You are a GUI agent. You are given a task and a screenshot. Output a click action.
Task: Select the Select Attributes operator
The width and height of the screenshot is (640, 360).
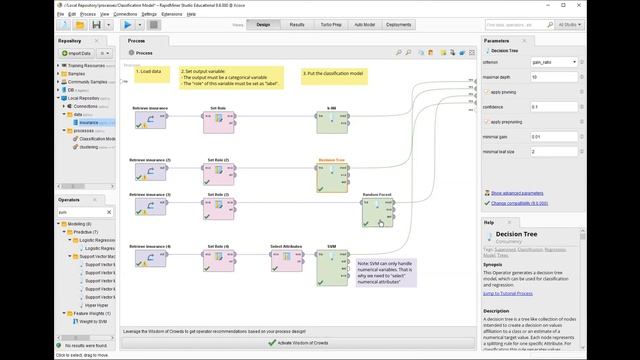(287, 261)
